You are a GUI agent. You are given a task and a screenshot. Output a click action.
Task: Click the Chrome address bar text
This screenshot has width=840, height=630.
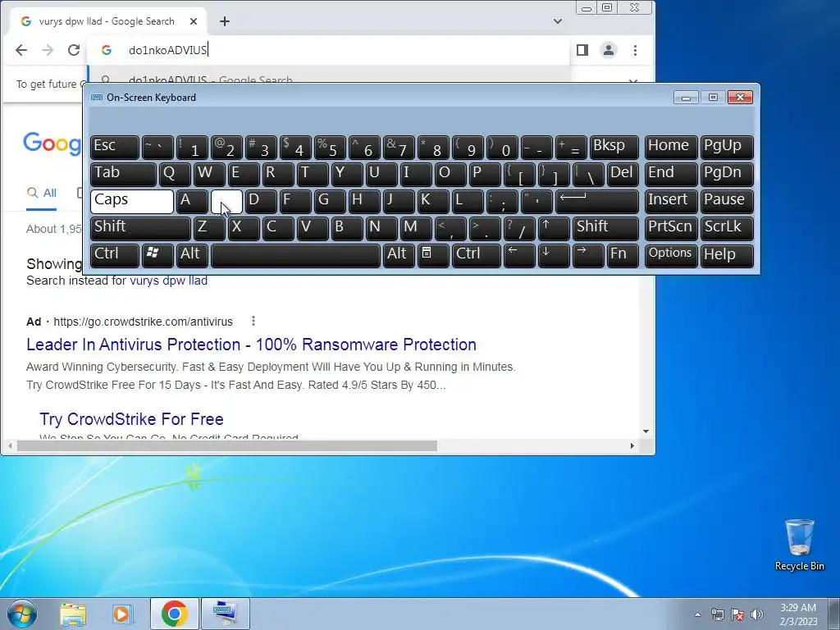tap(167, 50)
